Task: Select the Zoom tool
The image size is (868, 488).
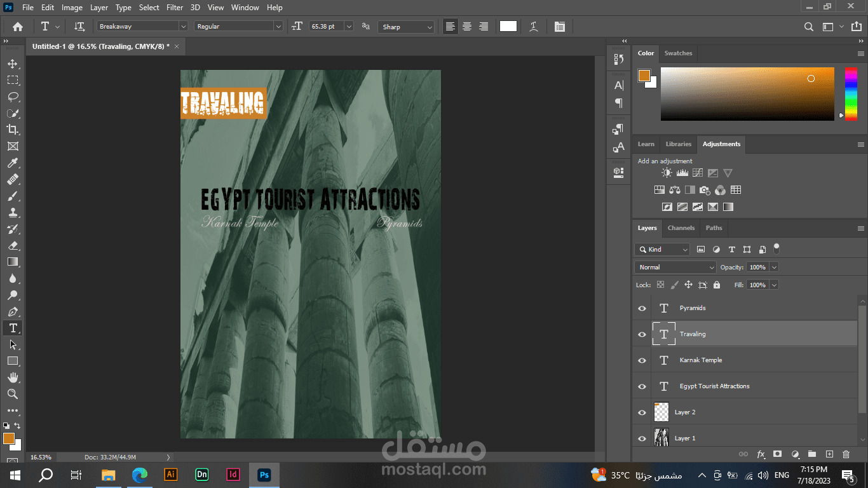Action: tap(13, 394)
